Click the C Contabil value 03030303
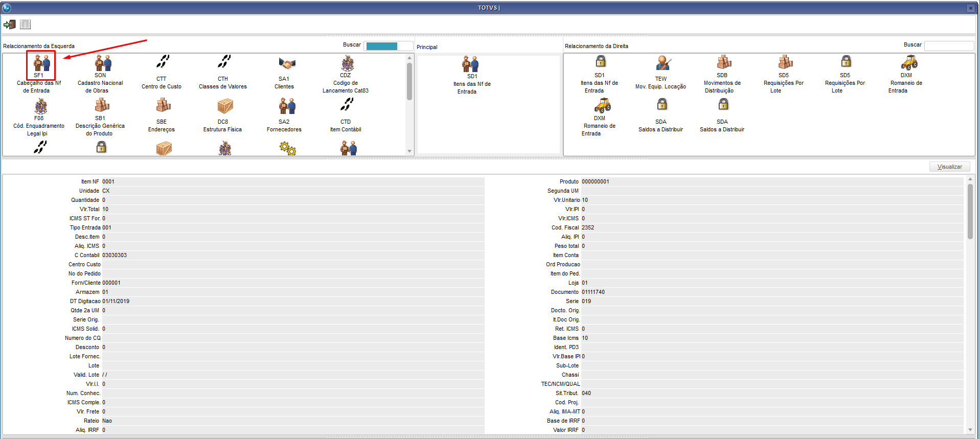The image size is (980, 439). tap(293, 255)
